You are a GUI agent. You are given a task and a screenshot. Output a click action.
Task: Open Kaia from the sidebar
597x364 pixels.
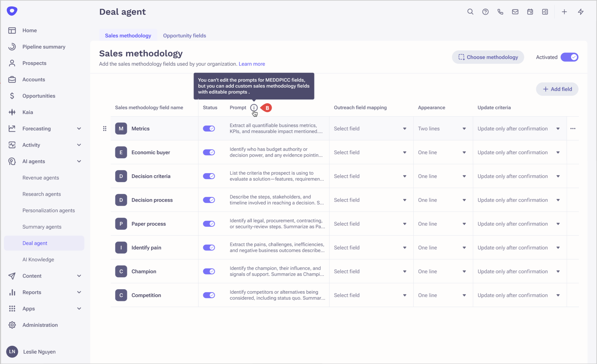(27, 112)
